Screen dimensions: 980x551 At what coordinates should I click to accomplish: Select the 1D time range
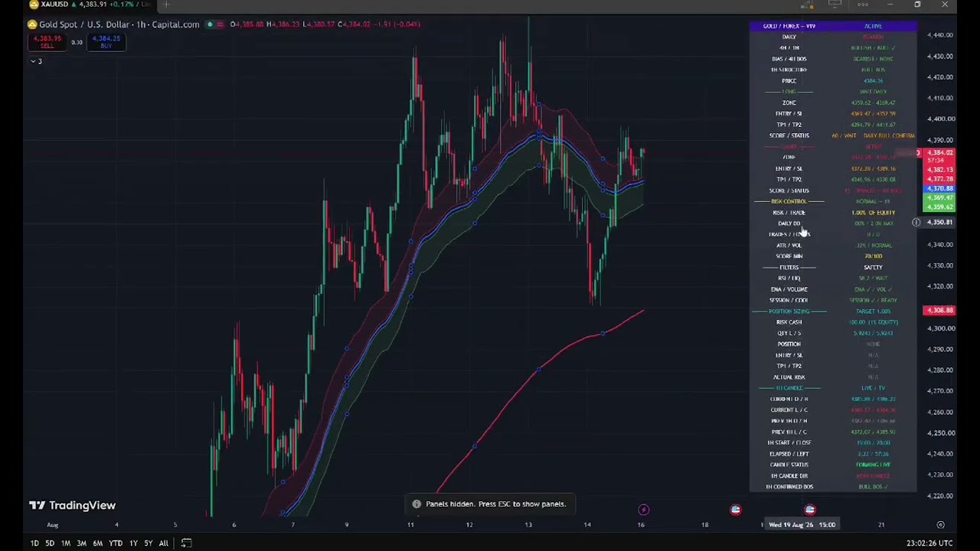click(x=34, y=543)
